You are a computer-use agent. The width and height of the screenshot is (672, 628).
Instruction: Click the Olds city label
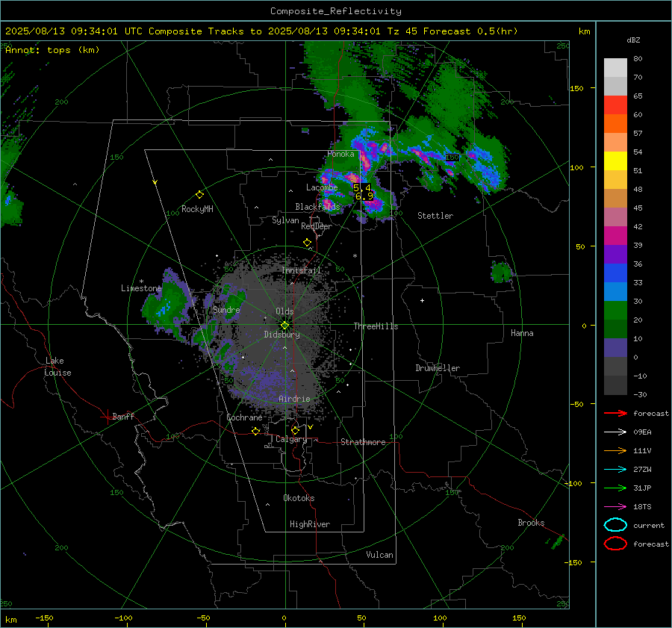tap(284, 311)
